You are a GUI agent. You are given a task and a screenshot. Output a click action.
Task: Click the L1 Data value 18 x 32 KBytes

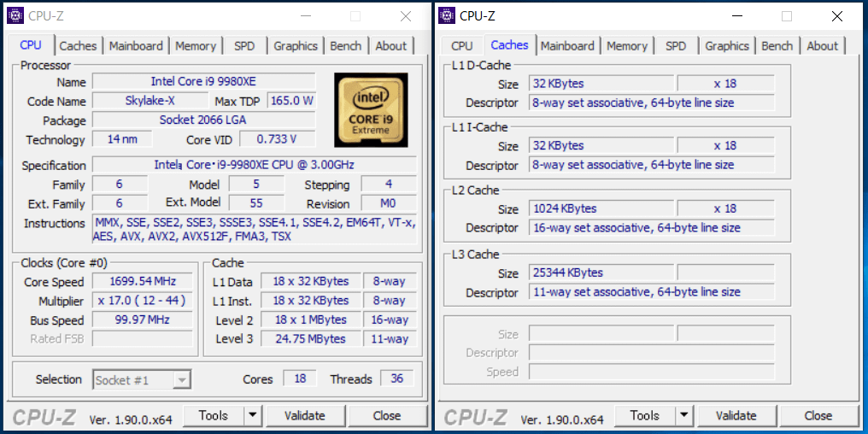(x=311, y=281)
